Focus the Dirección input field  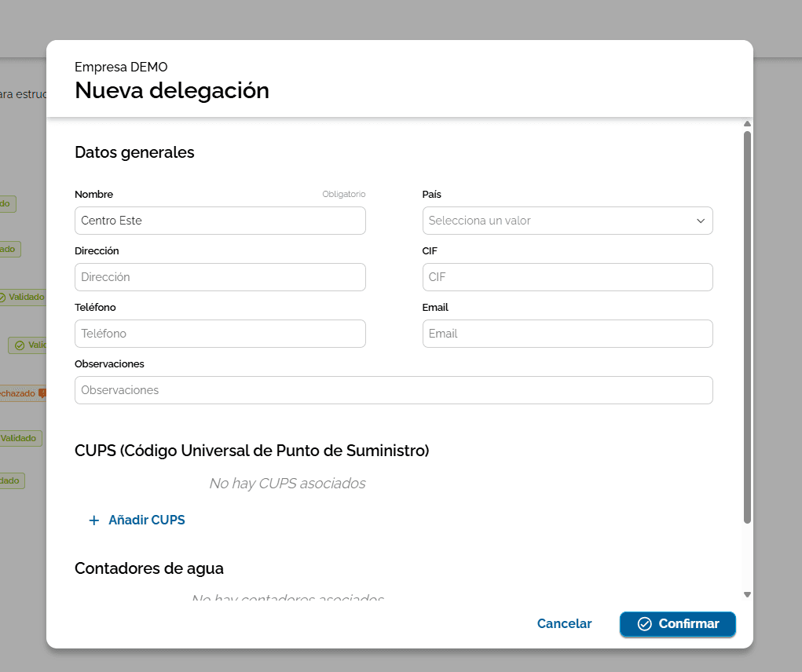[x=220, y=277]
